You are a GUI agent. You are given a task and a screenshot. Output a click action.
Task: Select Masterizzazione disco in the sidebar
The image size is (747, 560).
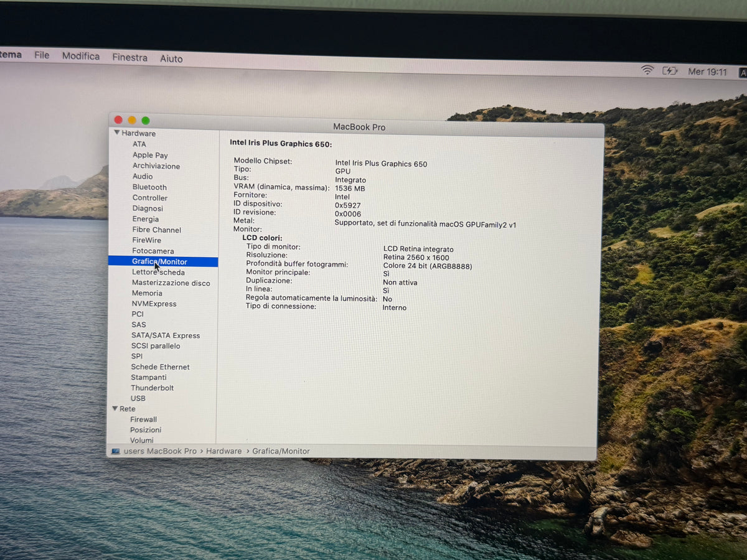(x=171, y=283)
